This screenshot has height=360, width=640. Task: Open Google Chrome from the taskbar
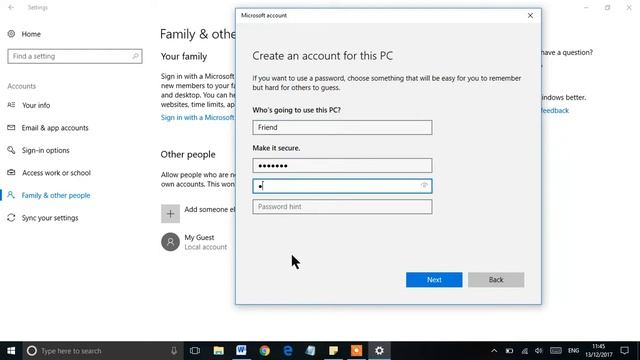pos(264,351)
